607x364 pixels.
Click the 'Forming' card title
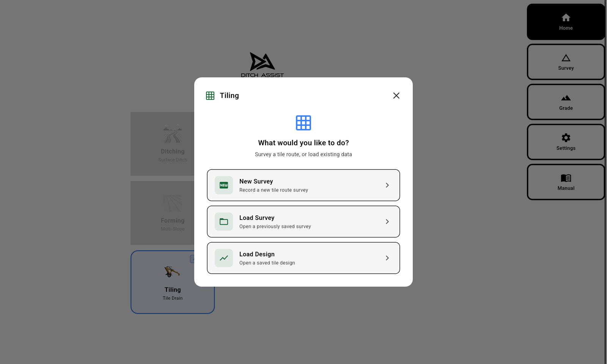pos(173,221)
